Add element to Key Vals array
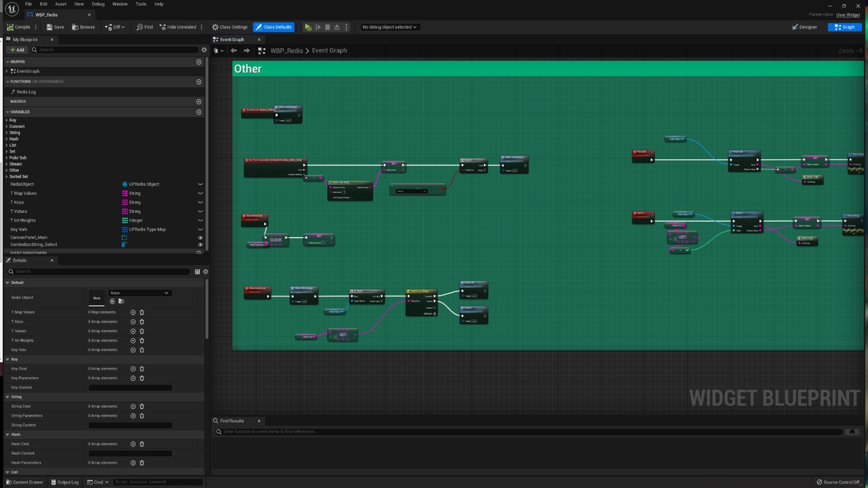 click(x=133, y=350)
